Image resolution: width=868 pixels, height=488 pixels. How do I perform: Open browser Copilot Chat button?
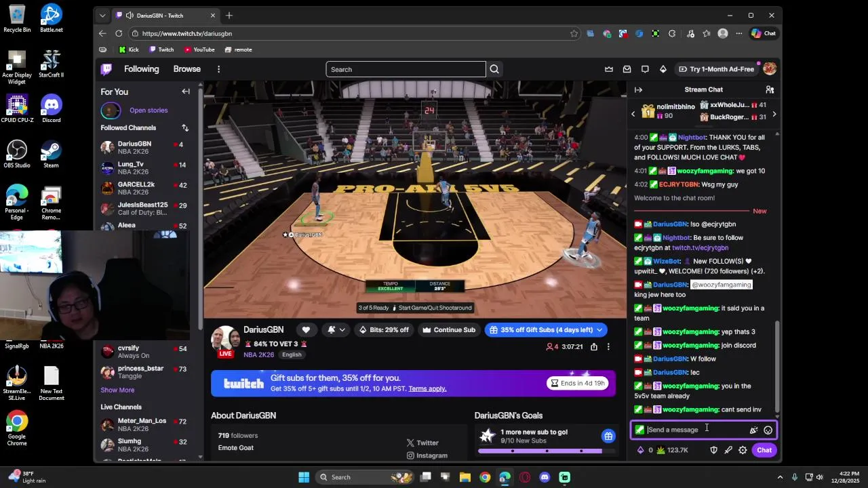pos(764,33)
